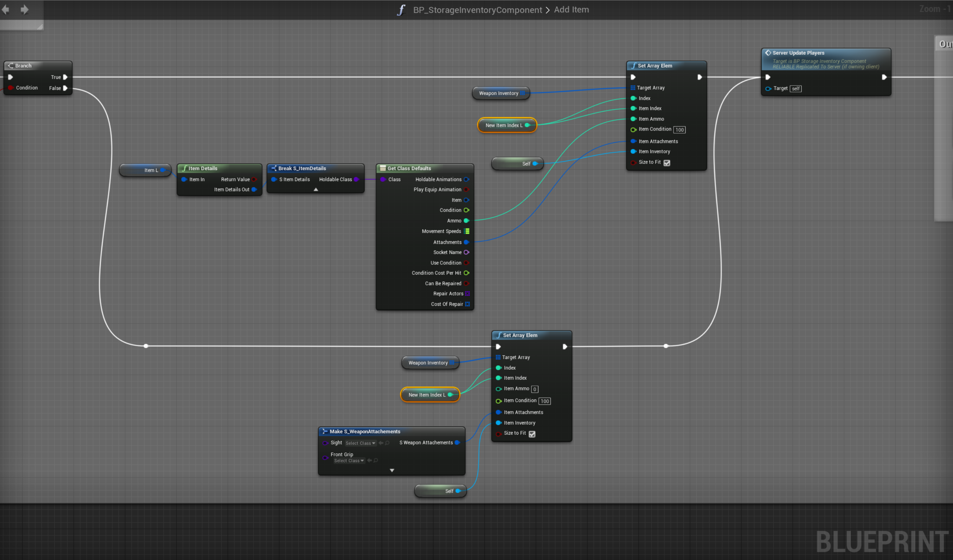Click the Server Update Players output exec pin
Image resolution: width=953 pixels, height=560 pixels.
click(x=884, y=77)
